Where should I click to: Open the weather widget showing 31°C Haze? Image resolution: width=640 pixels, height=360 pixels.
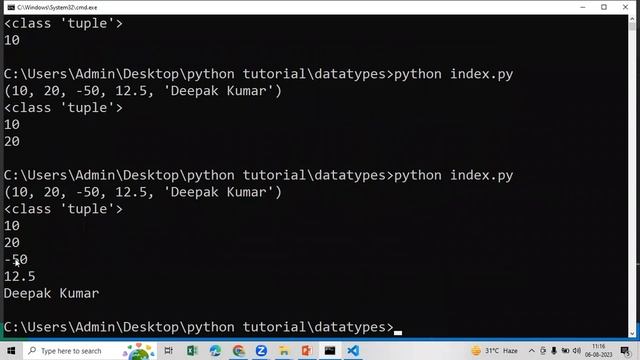pyautogui.click(x=494, y=351)
